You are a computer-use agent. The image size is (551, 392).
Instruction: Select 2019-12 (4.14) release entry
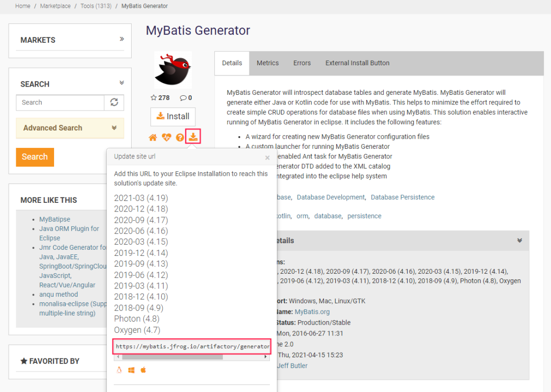point(141,253)
